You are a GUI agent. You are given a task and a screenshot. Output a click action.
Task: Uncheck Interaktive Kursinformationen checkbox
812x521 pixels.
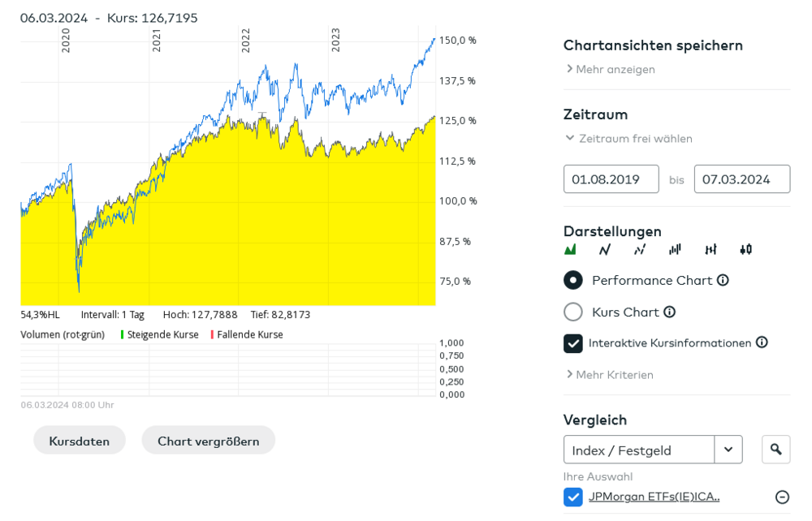(573, 343)
